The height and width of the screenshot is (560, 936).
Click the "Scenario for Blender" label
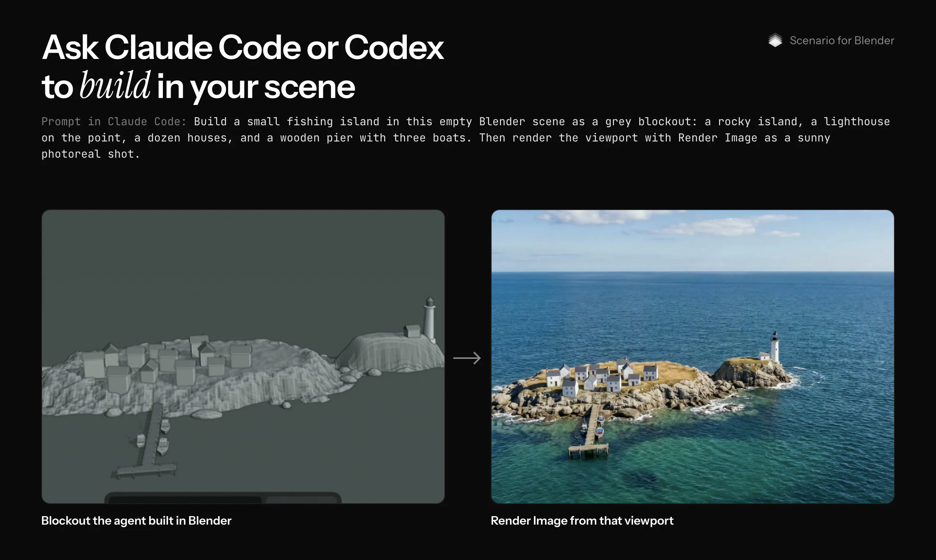842,41
